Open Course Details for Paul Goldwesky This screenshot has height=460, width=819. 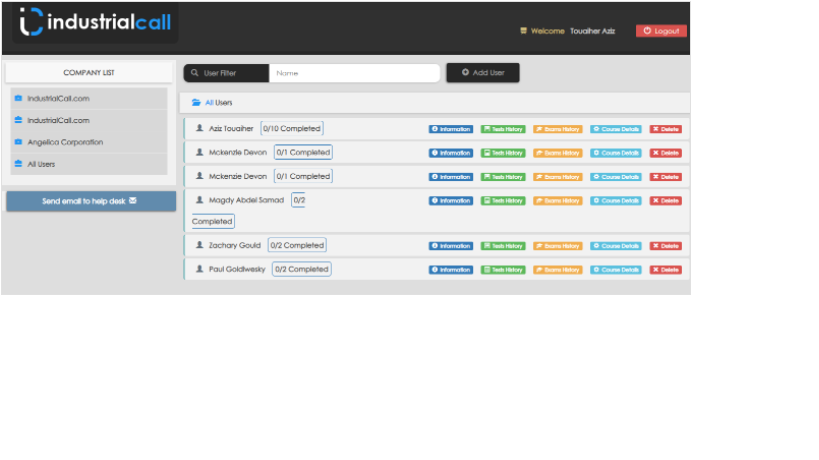click(x=616, y=270)
